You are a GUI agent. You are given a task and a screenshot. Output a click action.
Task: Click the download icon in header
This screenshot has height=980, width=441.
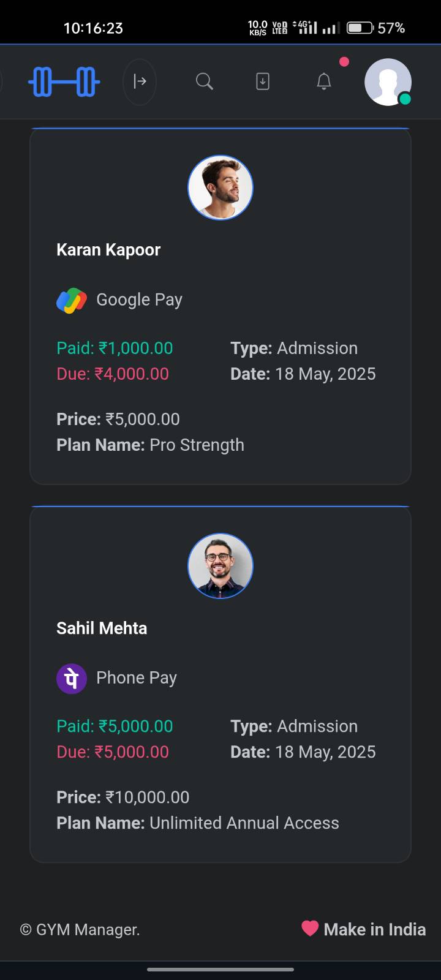263,81
